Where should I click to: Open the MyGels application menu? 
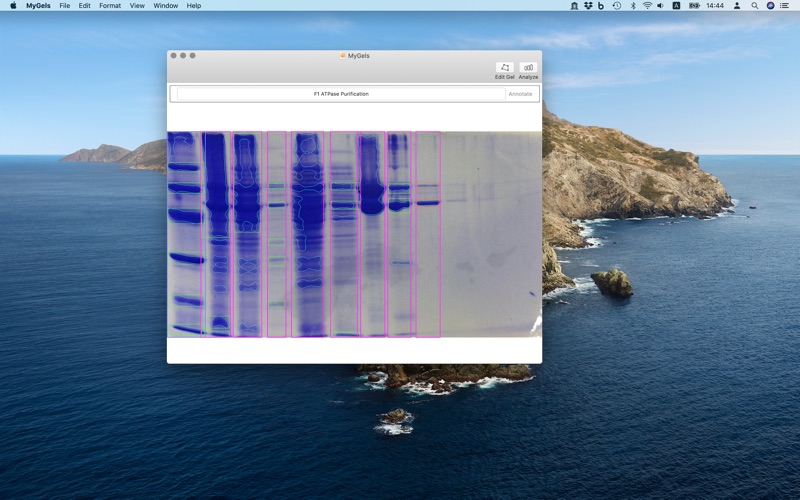[x=38, y=5]
